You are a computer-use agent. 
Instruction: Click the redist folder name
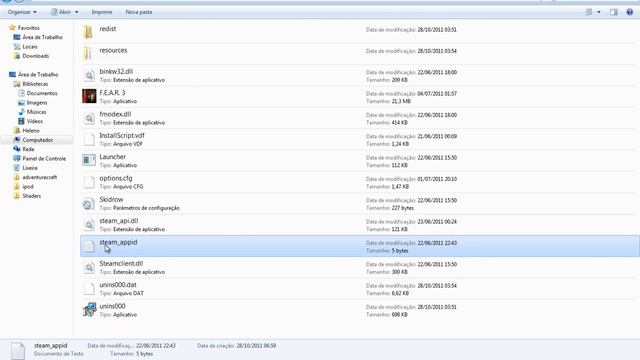click(108, 29)
